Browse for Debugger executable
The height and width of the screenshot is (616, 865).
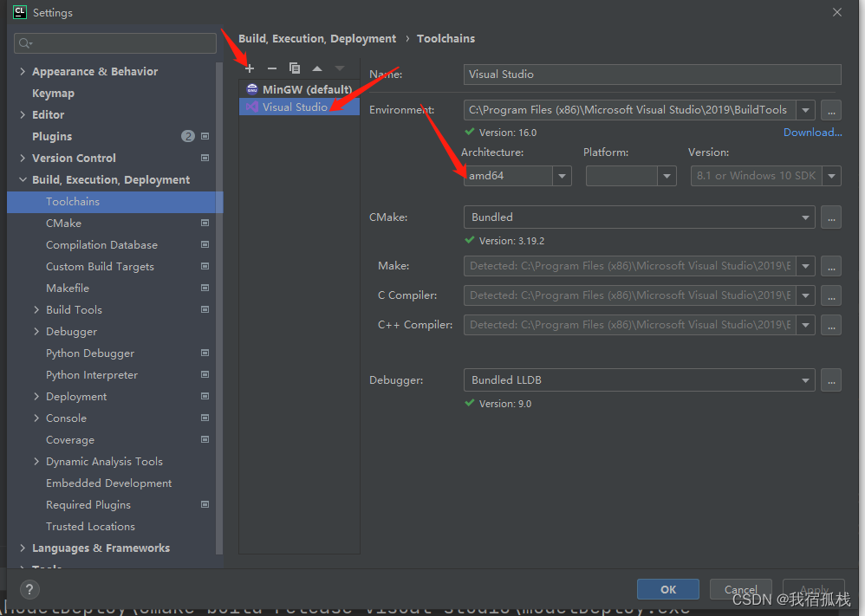point(831,380)
